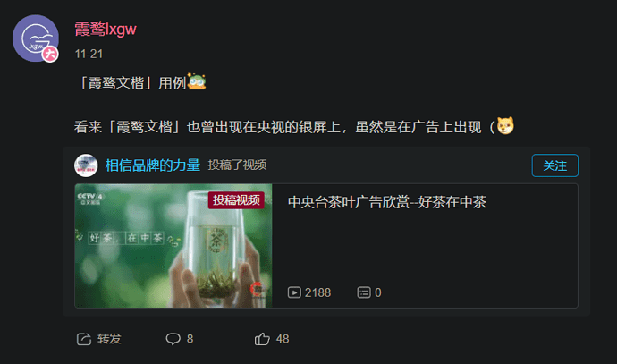
Task: Click the 转发 repost label
Action: click(x=109, y=339)
